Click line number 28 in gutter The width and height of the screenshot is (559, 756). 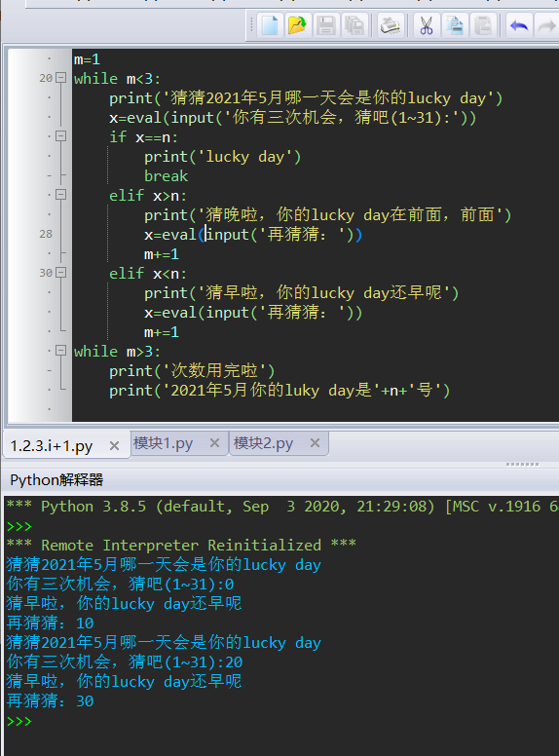(x=46, y=234)
